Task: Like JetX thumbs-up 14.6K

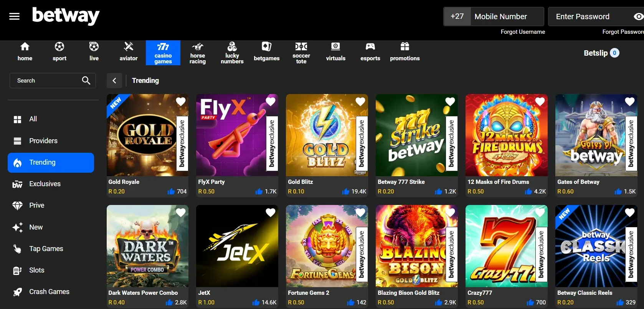Action: coord(256,302)
